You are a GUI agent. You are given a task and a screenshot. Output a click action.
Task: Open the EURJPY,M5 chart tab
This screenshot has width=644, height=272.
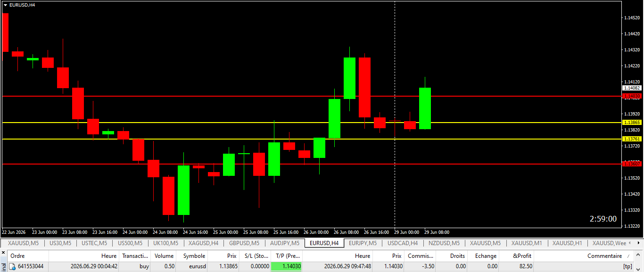(x=363, y=243)
